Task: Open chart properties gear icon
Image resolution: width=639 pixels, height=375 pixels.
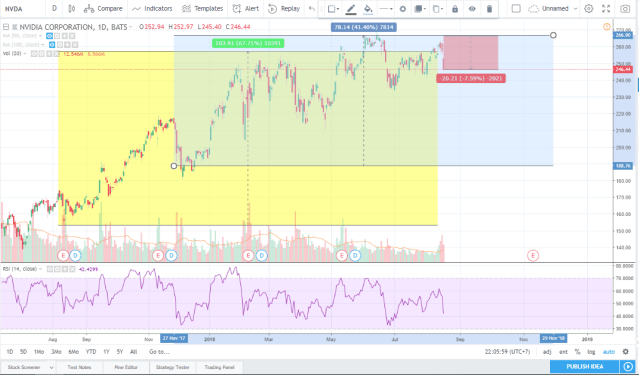Action: [588, 9]
